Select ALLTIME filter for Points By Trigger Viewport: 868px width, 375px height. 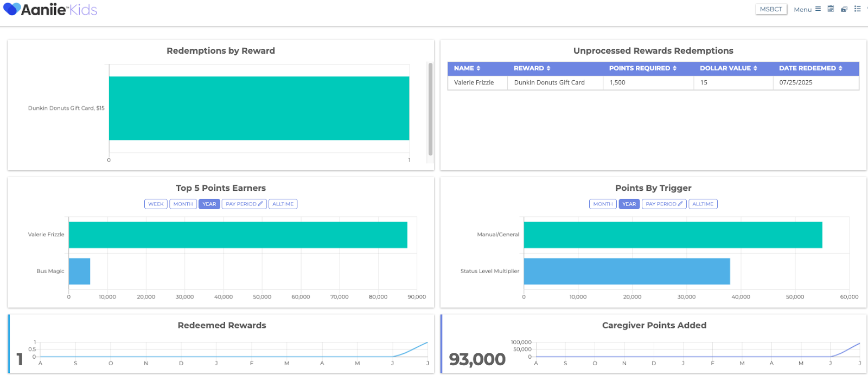pyautogui.click(x=703, y=204)
